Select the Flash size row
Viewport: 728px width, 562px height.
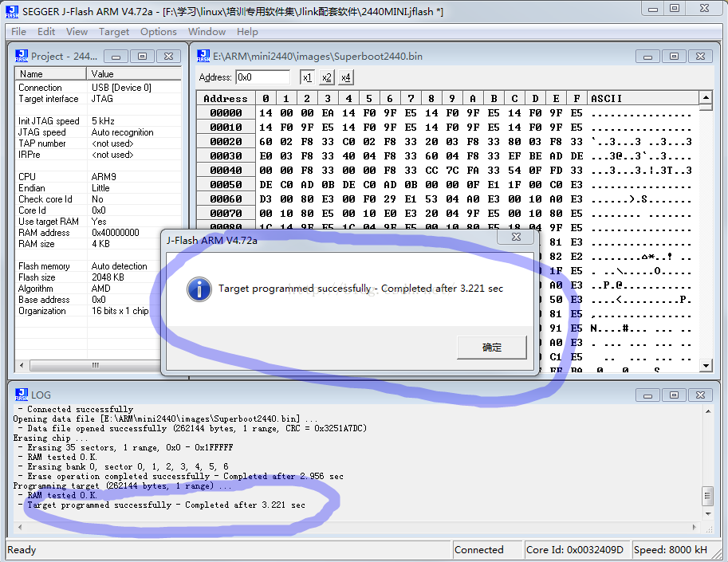point(89,277)
